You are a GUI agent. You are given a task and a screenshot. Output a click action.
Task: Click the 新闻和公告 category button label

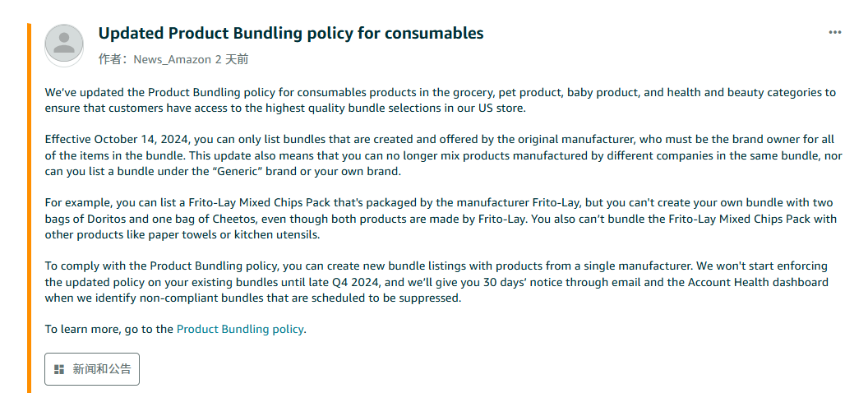102,369
